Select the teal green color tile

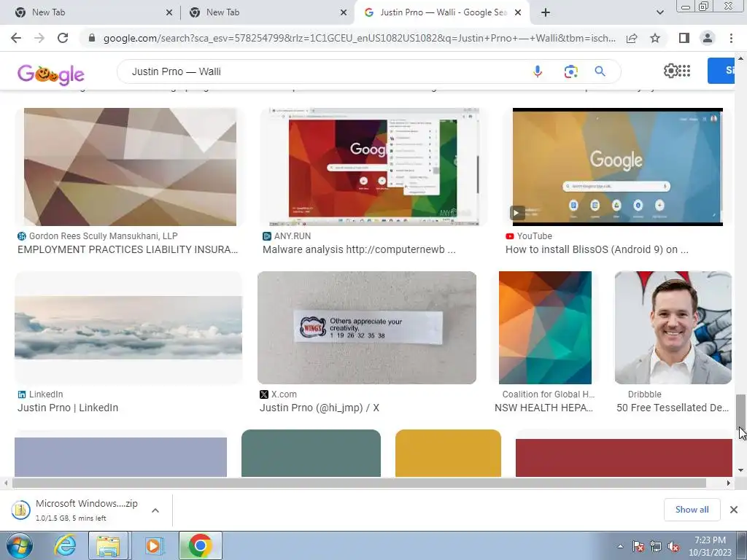tap(311, 454)
